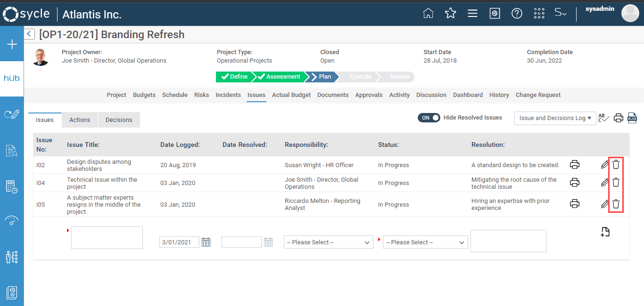Open Date Resolved calendar picker
The width and height of the screenshot is (644, 306).
pos(268,242)
